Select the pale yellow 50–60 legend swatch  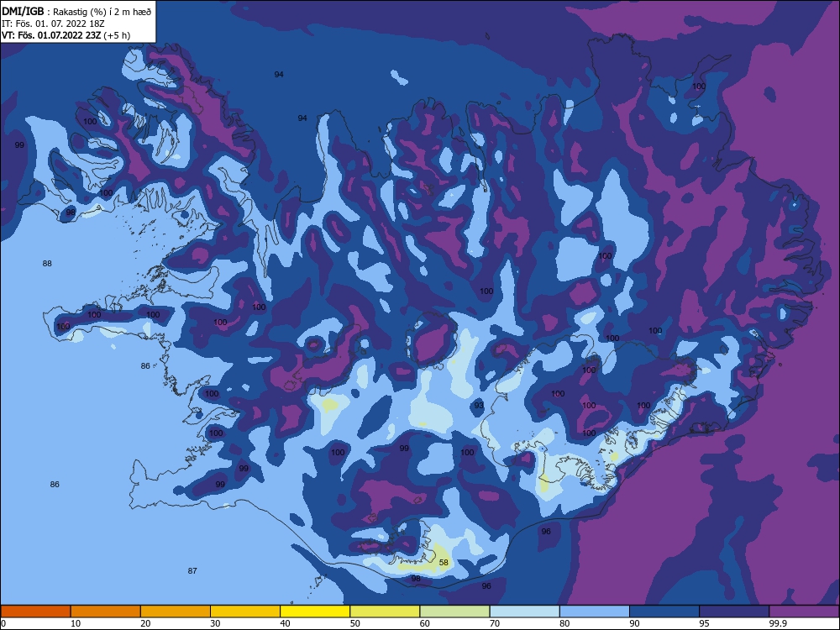coord(386,612)
